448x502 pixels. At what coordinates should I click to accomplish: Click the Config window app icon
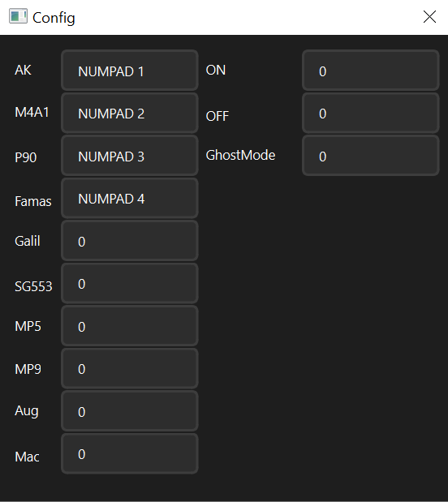(18, 16)
